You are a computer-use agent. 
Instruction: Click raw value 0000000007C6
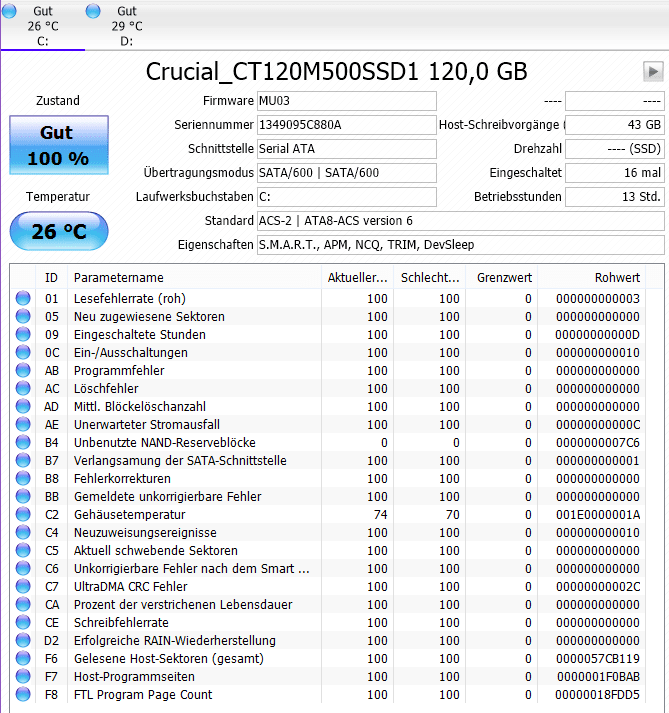tap(598, 442)
